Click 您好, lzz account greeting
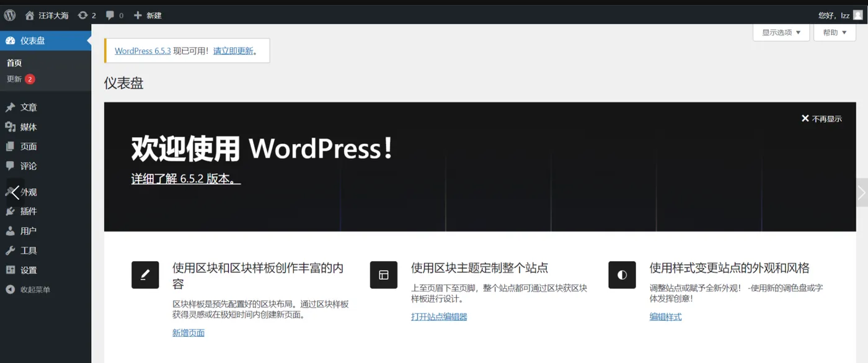Viewport: 868px width, 363px height. click(x=834, y=16)
